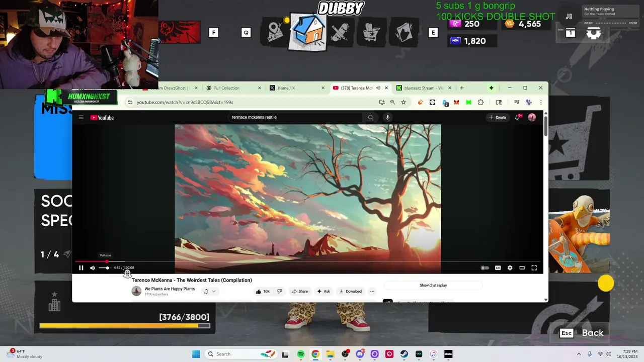Open a new browser tab
The width and height of the screenshot is (644, 362).
click(x=462, y=88)
